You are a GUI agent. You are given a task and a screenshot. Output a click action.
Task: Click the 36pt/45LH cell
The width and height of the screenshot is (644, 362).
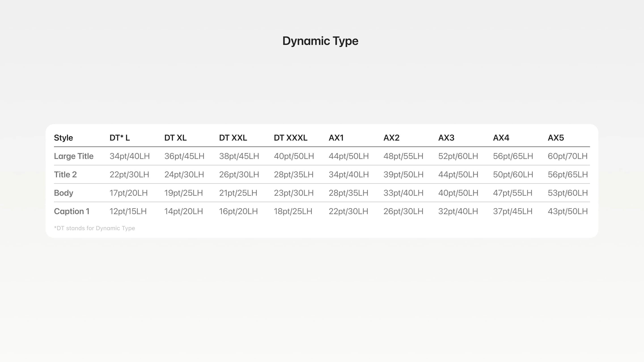(x=184, y=156)
